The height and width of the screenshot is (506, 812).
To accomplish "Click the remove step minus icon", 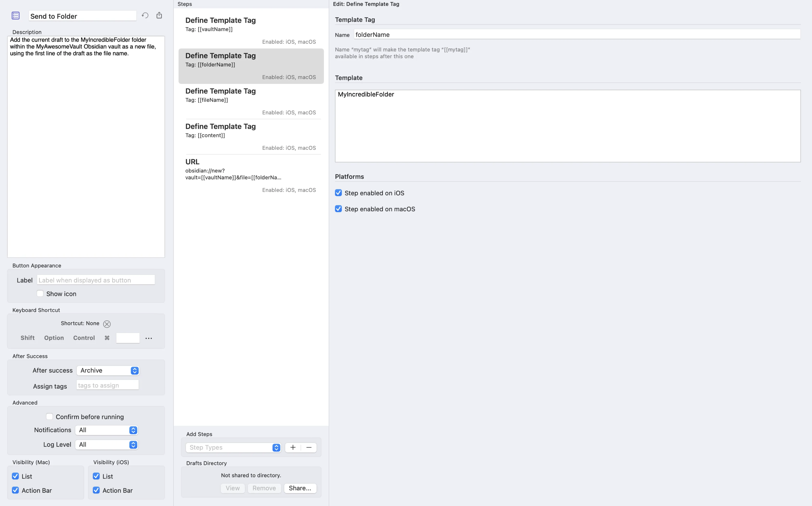I will pyautogui.click(x=309, y=447).
